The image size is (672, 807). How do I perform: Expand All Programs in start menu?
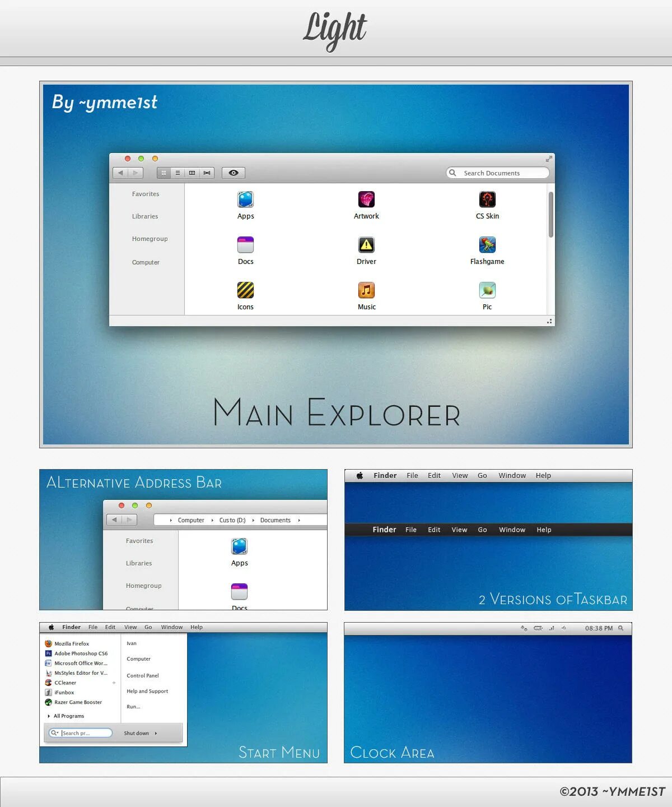coord(66,716)
